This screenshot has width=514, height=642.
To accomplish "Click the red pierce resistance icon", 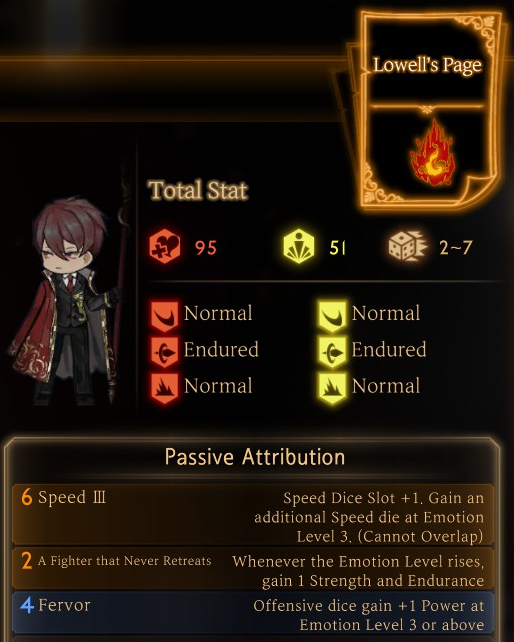I will point(165,352).
